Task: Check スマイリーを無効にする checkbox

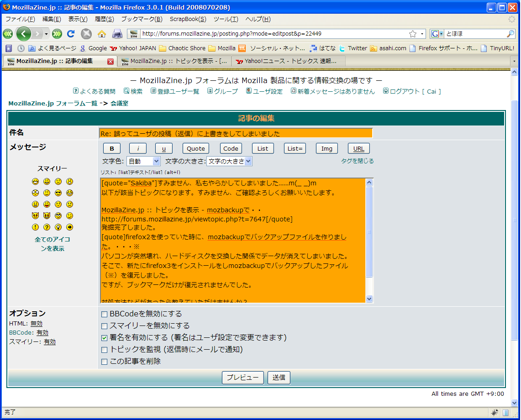Action: pyautogui.click(x=104, y=326)
